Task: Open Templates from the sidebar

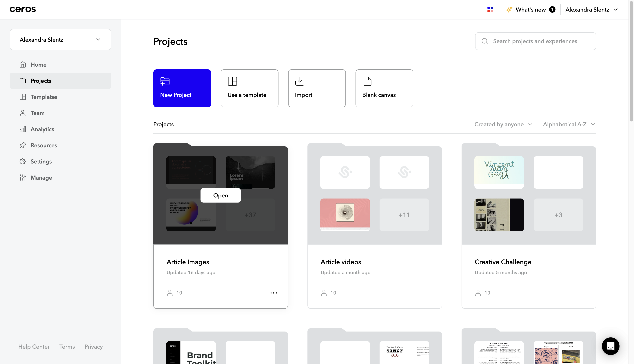Action: pyautogui.click(x=61, y=97)
